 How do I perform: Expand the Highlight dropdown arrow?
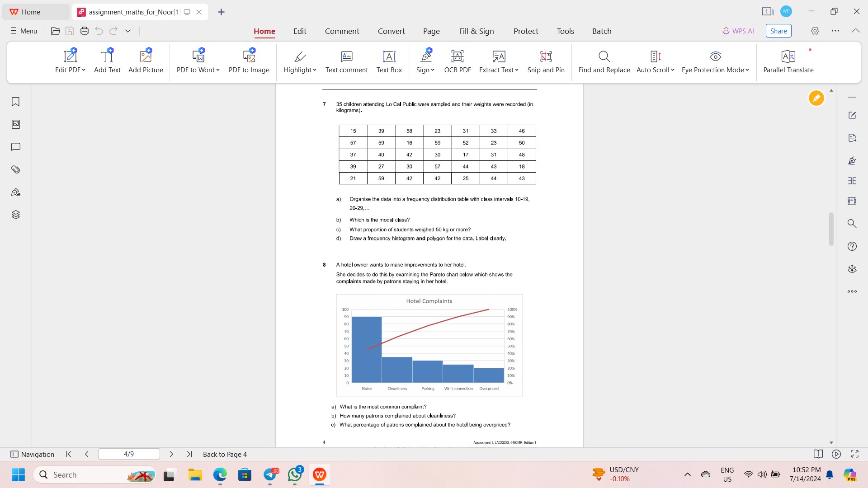tap(315, 70)
